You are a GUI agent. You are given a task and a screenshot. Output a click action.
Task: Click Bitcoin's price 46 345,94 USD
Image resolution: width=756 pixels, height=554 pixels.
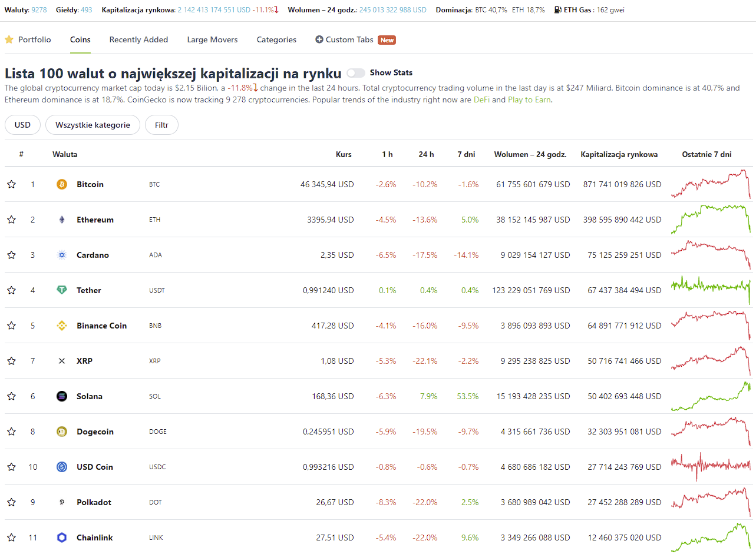point(327,184)
